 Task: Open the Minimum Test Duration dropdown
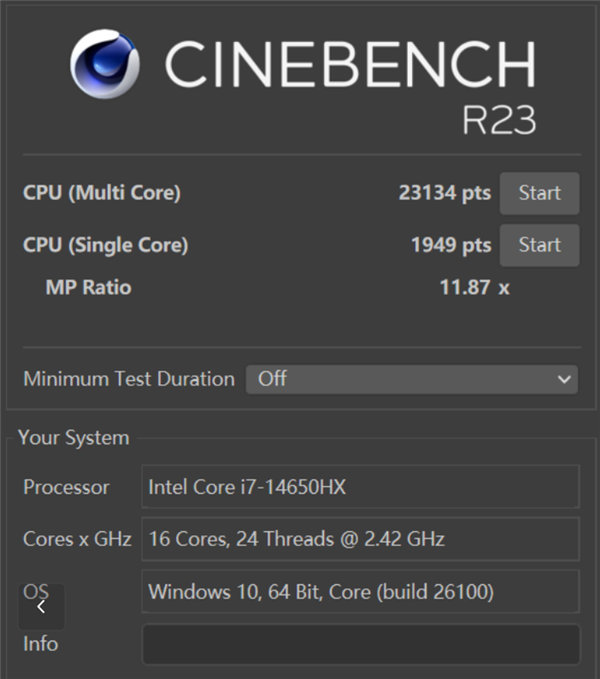pyautogui.click(x=411, y=379)
